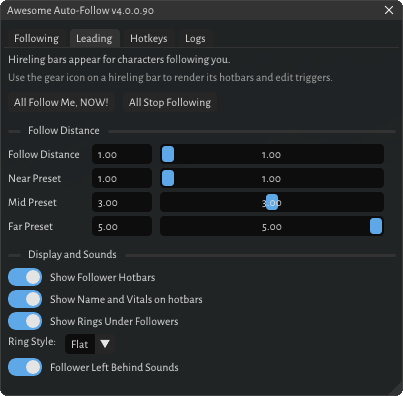This screenshot has width=403, height=396.
Task: Switch to the Following tab
Action: click(x=36, y=38)
